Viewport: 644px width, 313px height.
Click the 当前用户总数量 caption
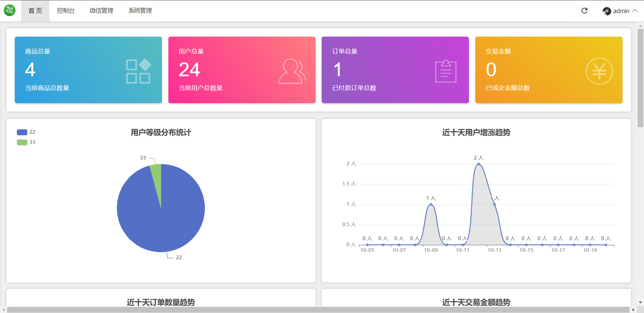click(x=201, y=88)
